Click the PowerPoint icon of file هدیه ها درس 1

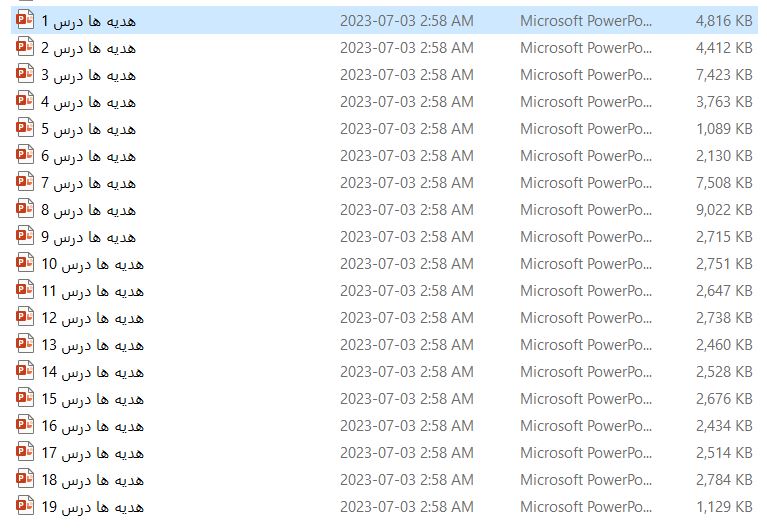(25, 20)
